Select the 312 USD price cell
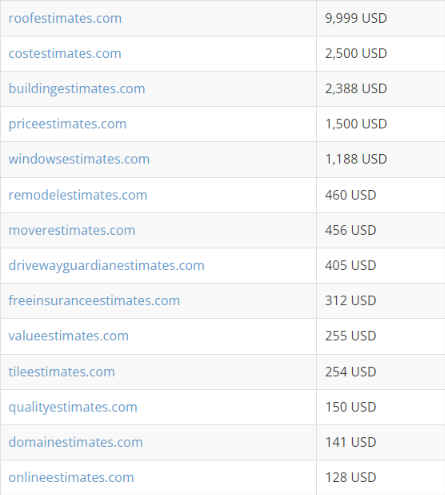 381,301
